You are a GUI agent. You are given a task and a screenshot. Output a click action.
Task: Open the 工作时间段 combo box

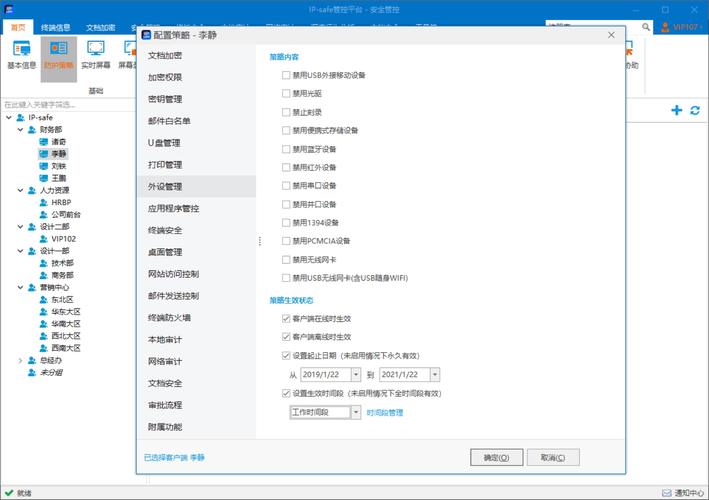(x=356, y=412)
